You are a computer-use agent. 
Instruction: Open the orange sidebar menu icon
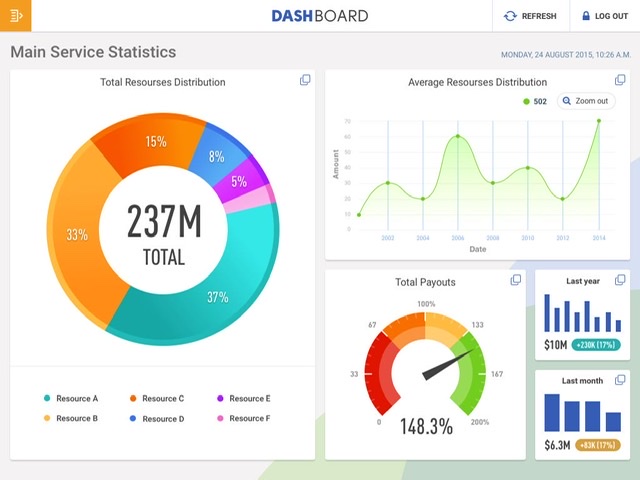point(15,15)
